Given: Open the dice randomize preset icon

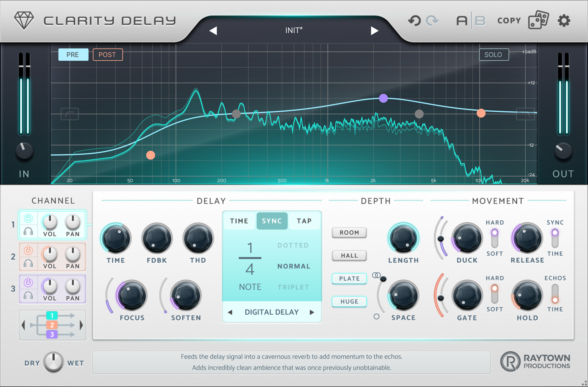Looking at the screenshot, I should pos(539,20).
